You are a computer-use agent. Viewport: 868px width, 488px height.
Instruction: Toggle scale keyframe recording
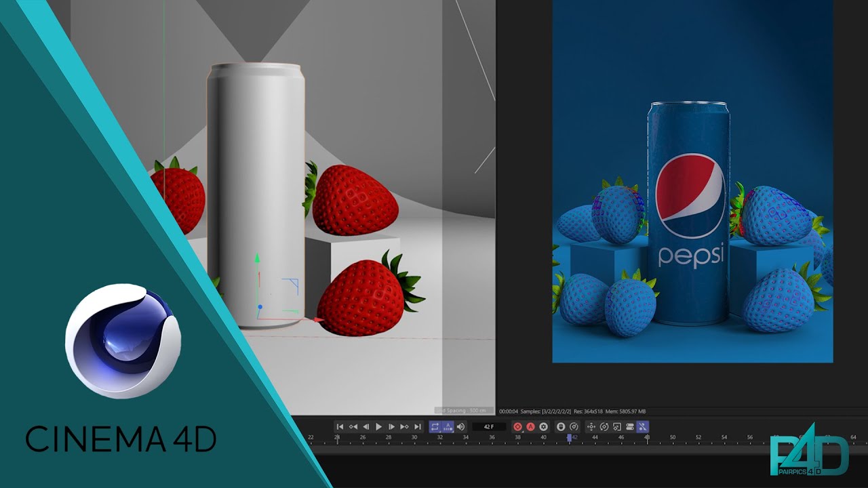(x=617, y=427)
